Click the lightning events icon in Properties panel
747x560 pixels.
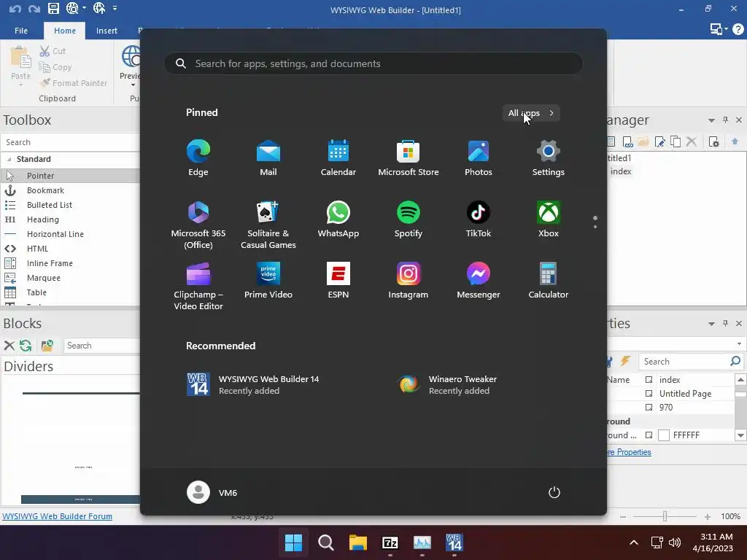pyautogui.click(x=625, y=362)
